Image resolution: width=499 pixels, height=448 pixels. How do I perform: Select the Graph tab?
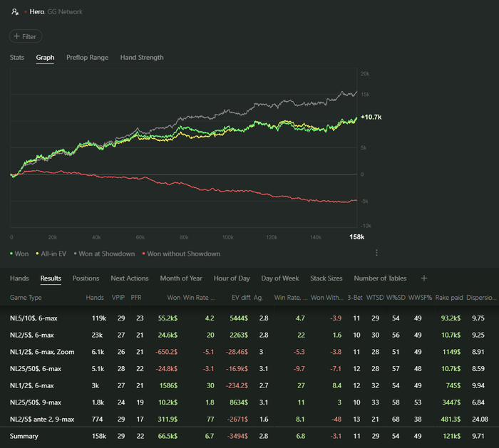(x=45, y=58)
